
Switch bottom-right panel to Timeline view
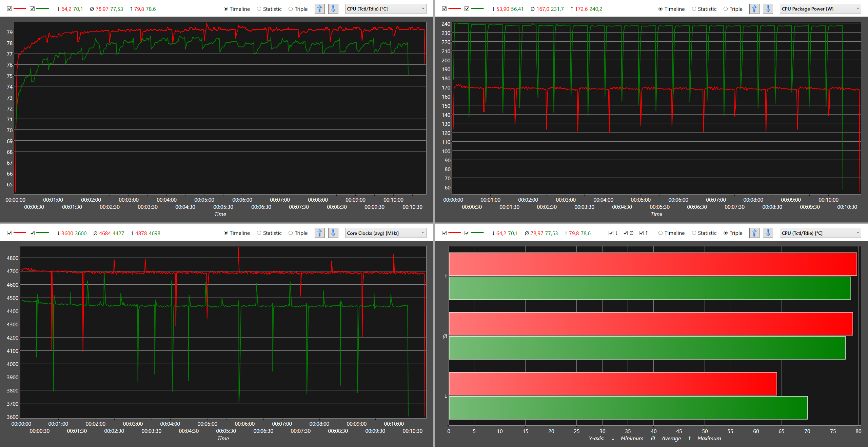pyautogui.click(x=660, y=233)
